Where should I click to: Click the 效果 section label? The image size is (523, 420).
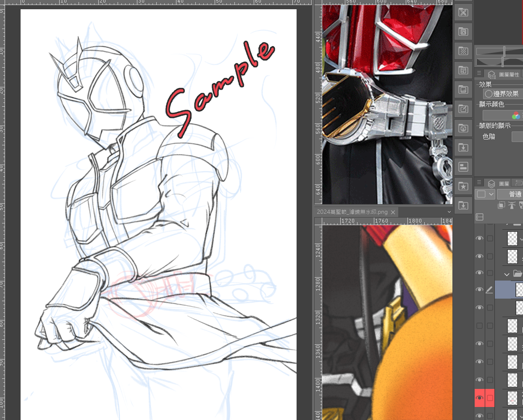[485, 84]
